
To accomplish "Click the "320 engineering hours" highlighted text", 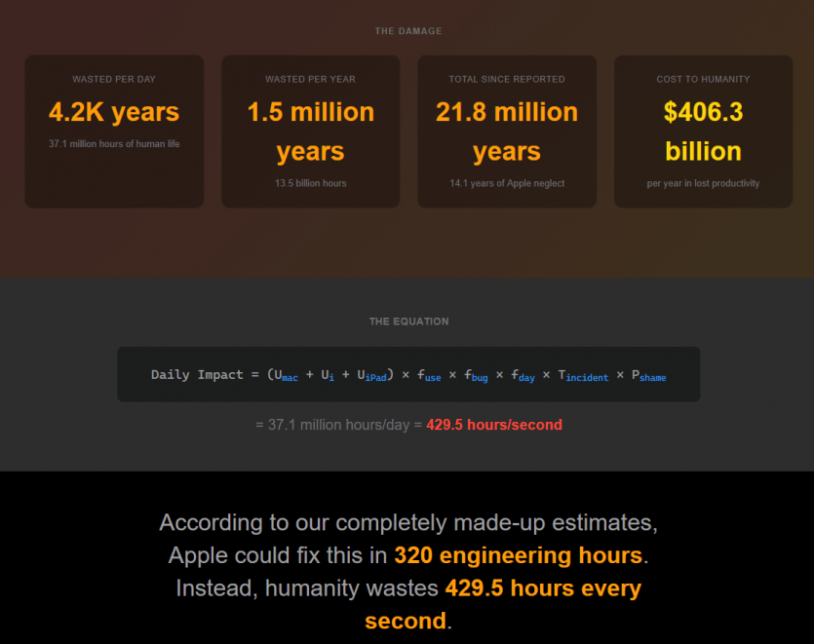I will pyautogui.click(x=518, y=555).
